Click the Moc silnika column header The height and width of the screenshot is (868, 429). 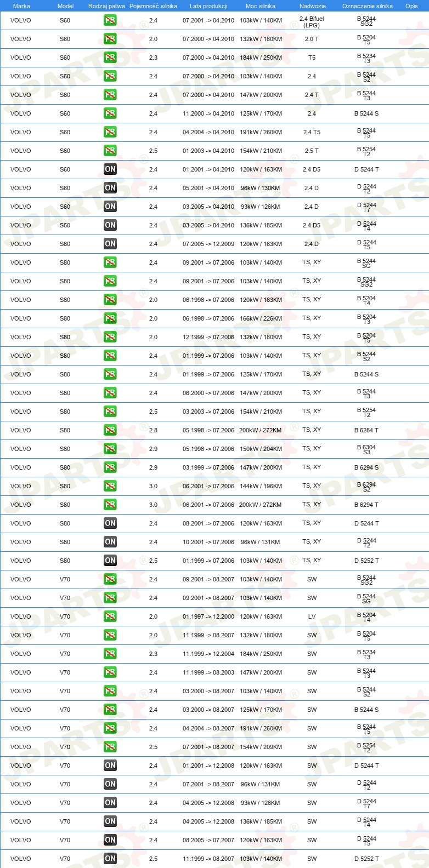coord(261,6)
